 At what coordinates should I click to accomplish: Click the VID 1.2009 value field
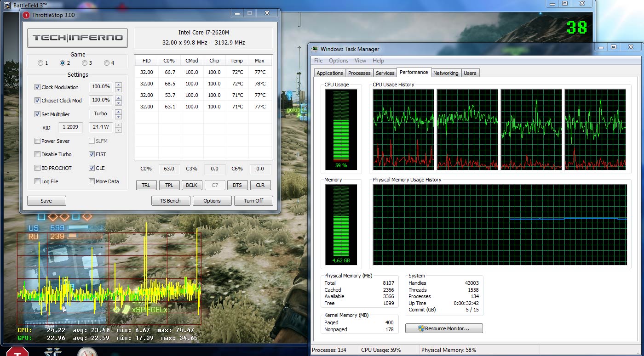(x=70, y=127)
